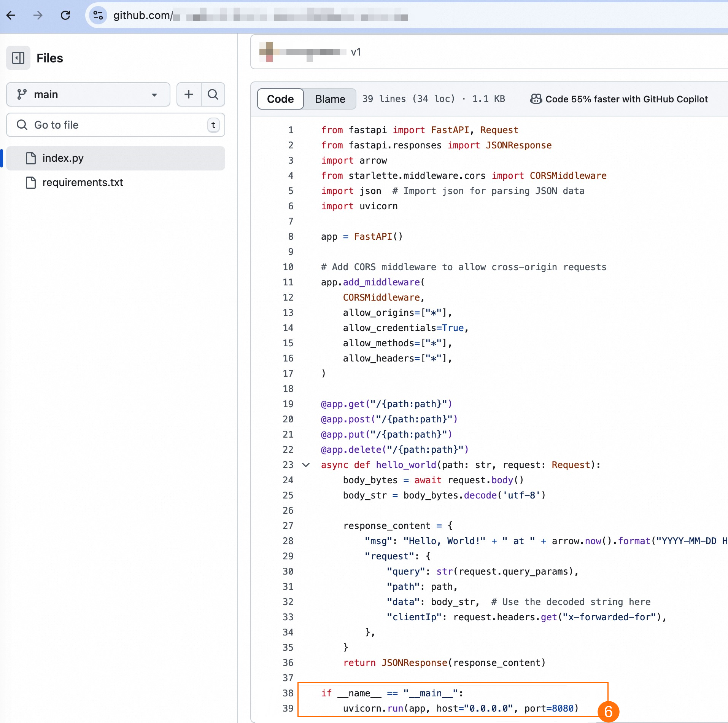The width and height of the screenshot is (728, 723).
Task: Click the '@app.delete' decorator line
Action: pos(395,449)
